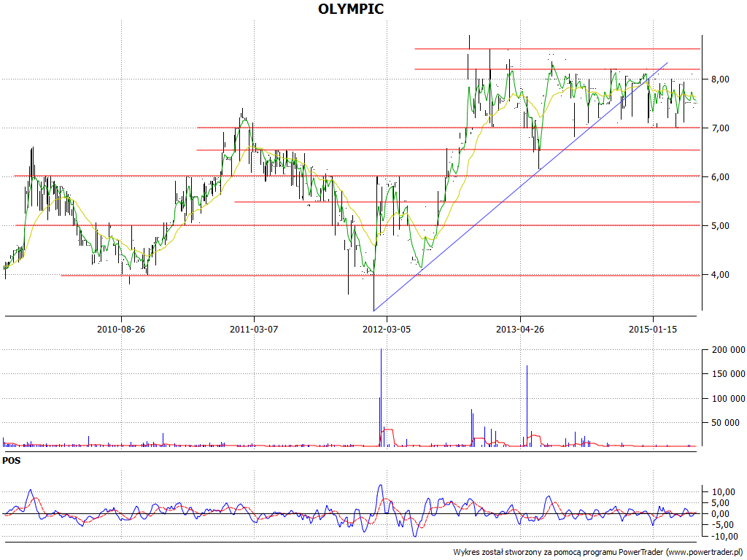
Task: Click the -5,00 oscillator axis label
Action: [x=722, y=525]
